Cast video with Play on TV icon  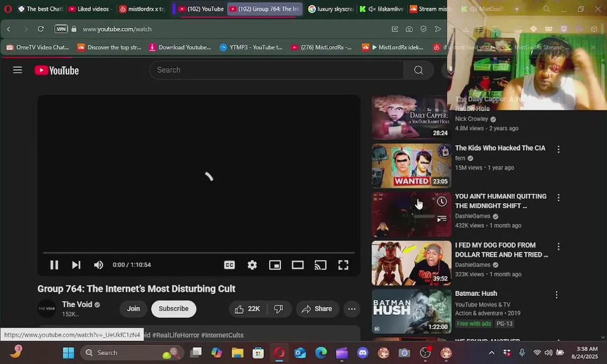(x=320, y=265)
